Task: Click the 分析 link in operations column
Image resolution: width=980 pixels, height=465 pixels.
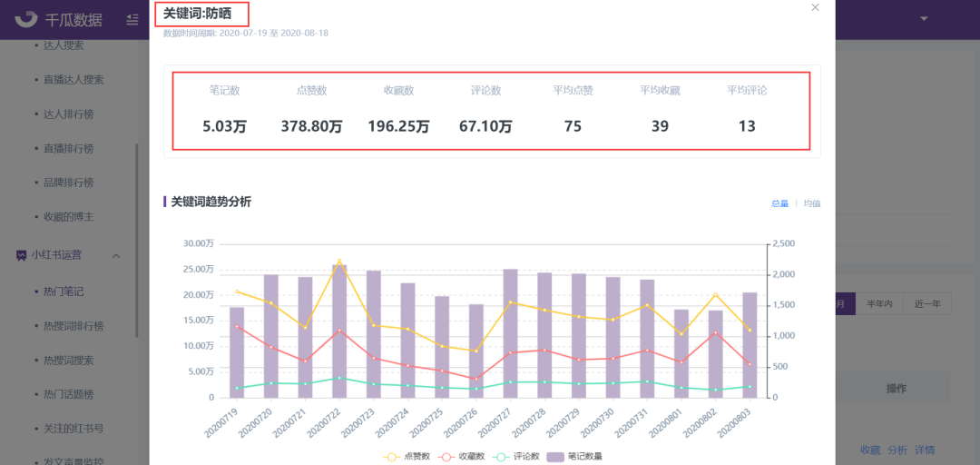Action: [897, 450]
